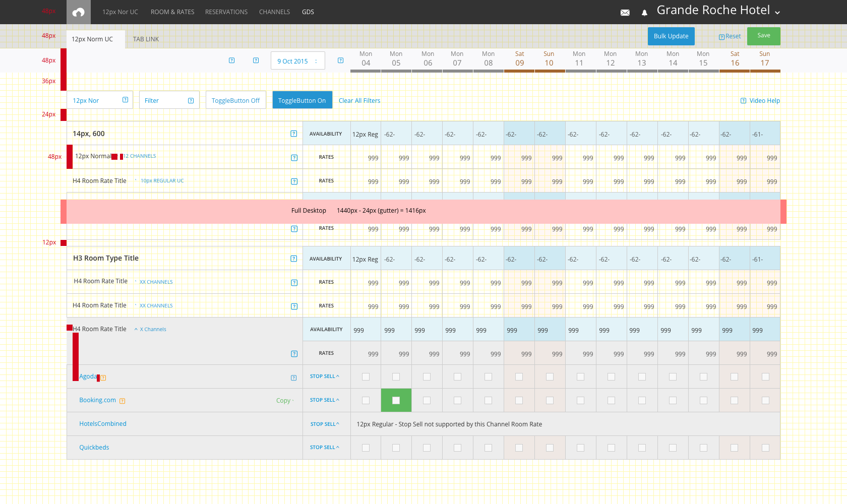Click the cloud logo home icon
847x504 pixels.
click(x=79, y=12)
